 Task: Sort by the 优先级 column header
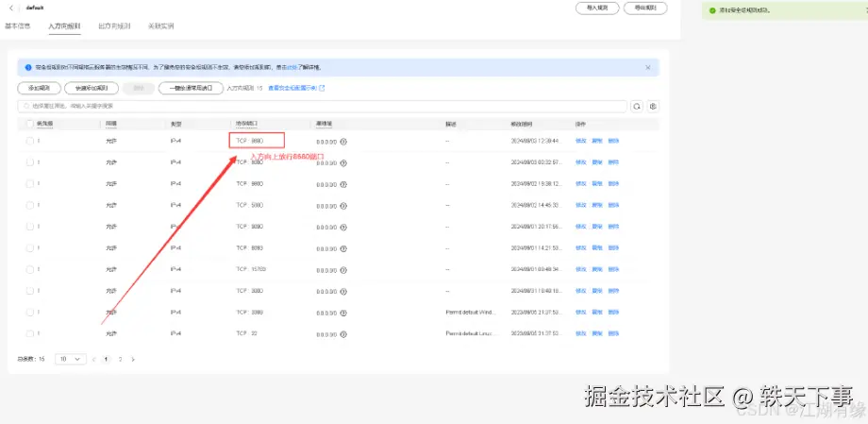tap(45, 124)
